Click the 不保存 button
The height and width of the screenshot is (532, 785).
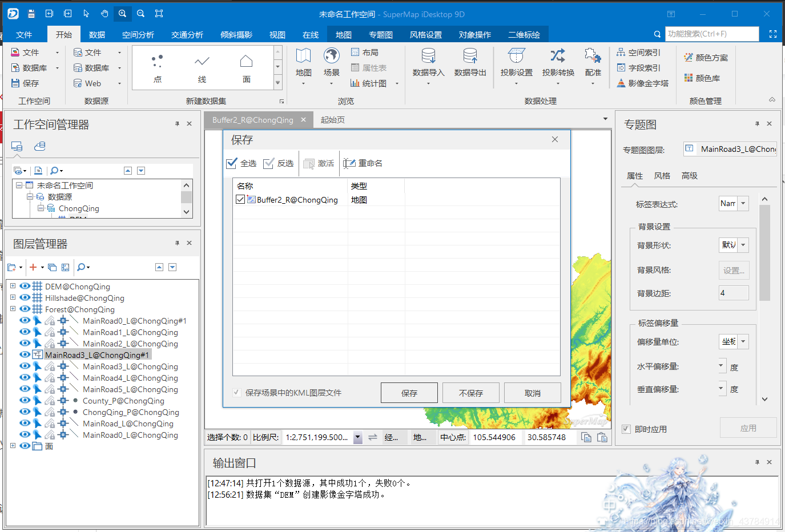tap(471, 393)
